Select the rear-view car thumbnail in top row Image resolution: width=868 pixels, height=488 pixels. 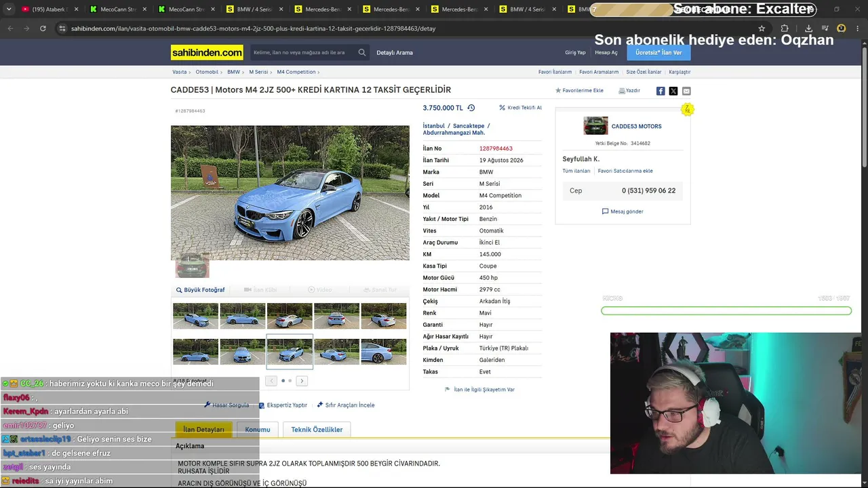[x=336, y=316]
